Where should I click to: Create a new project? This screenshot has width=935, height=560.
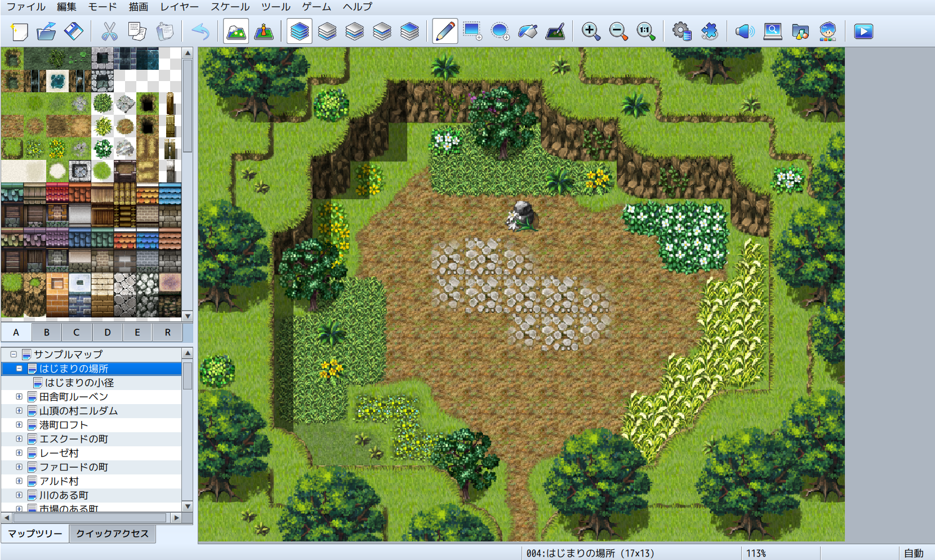[20, 32]
